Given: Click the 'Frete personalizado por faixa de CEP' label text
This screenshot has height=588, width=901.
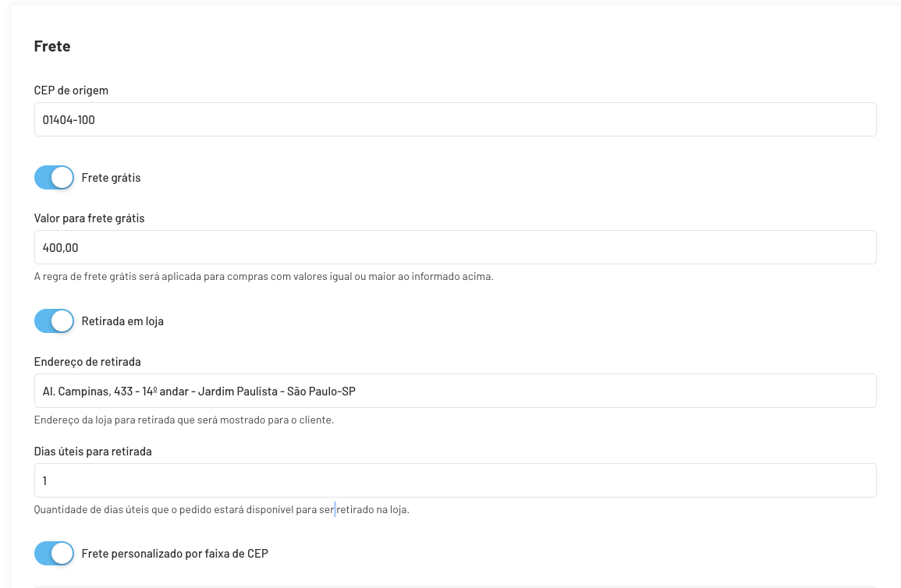Looking at the screenshot, I should point(175,554).
